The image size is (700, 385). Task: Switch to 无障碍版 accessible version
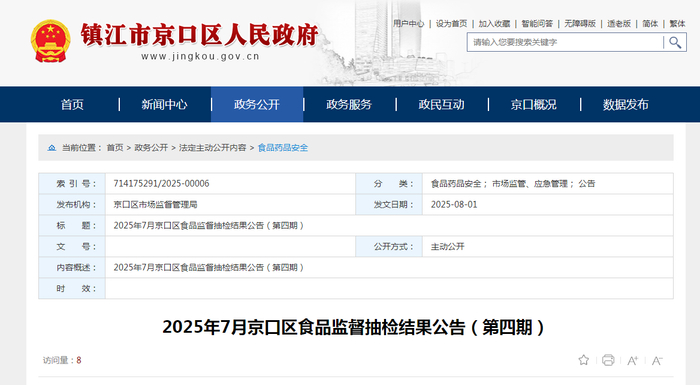coord(580,24)
